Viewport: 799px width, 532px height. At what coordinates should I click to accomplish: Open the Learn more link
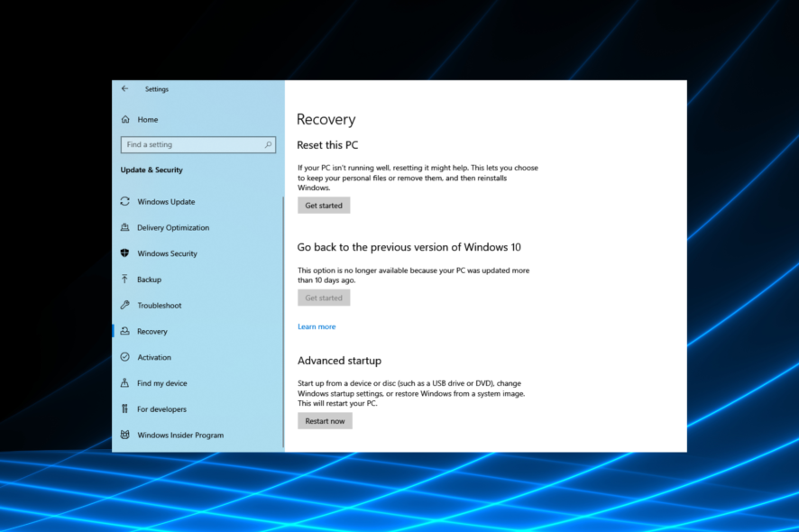tap(317, 326)
